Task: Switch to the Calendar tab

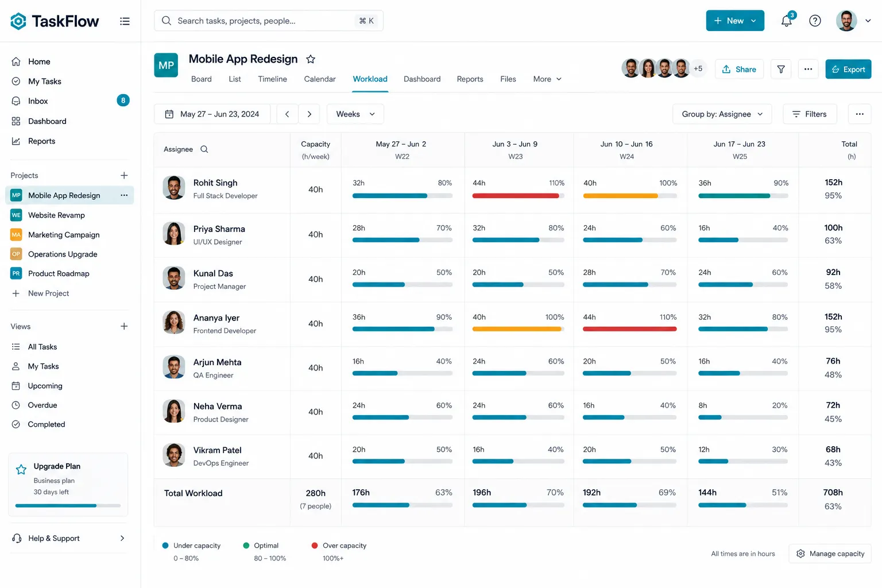Action: [320, 79]
